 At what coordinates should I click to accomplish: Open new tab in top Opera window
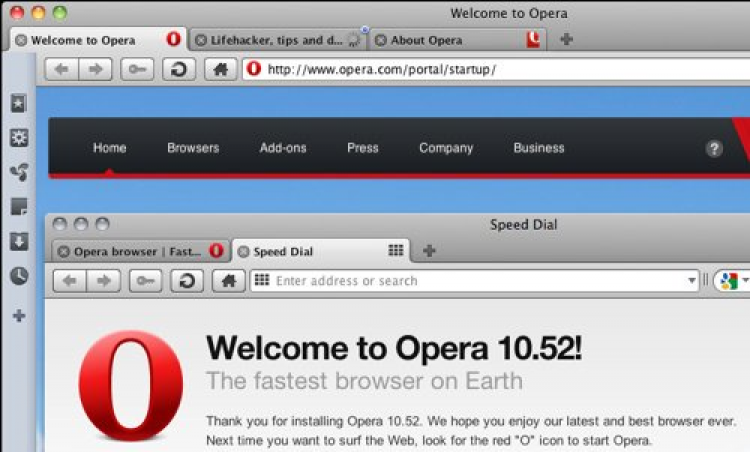pyautogui.click(x=566, y=39)
